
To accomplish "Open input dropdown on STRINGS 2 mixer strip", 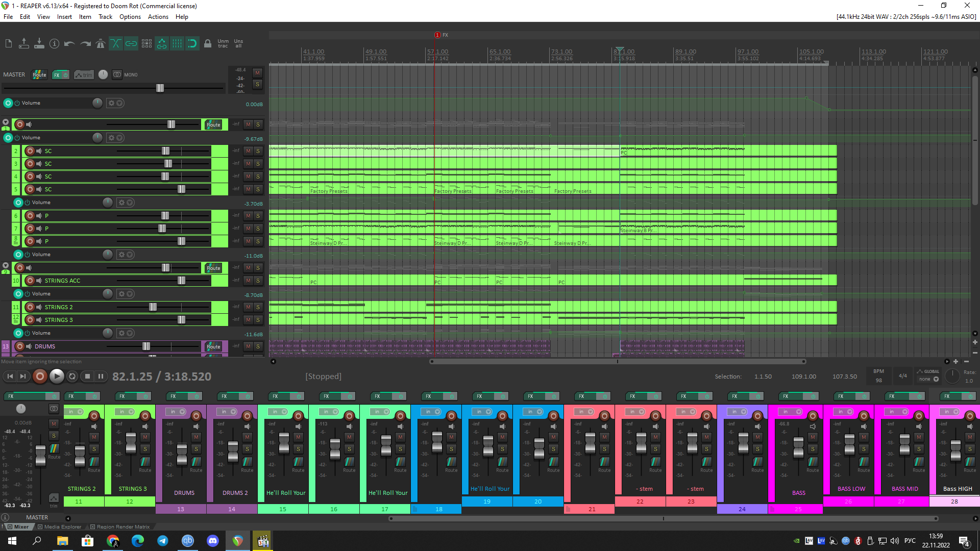I will pos(76,412).
